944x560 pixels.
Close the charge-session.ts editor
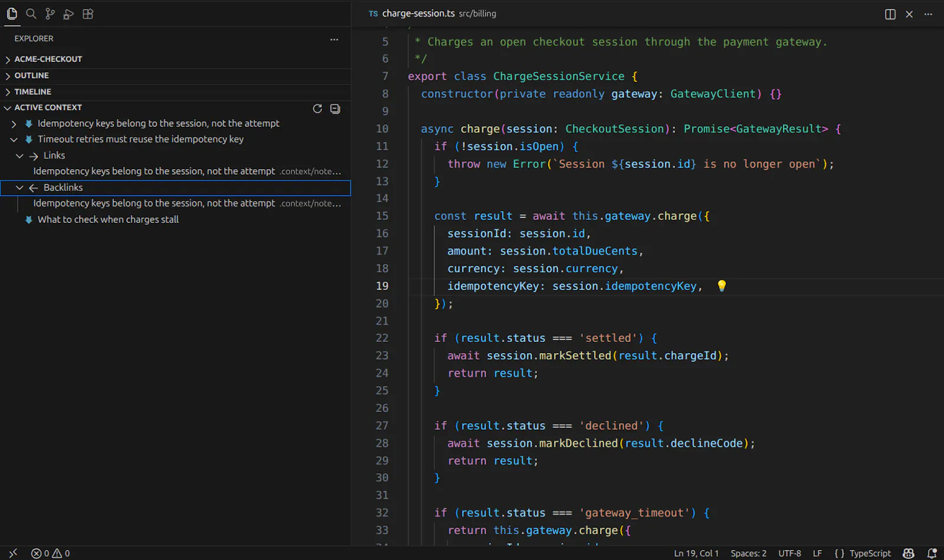pos(909,14)
